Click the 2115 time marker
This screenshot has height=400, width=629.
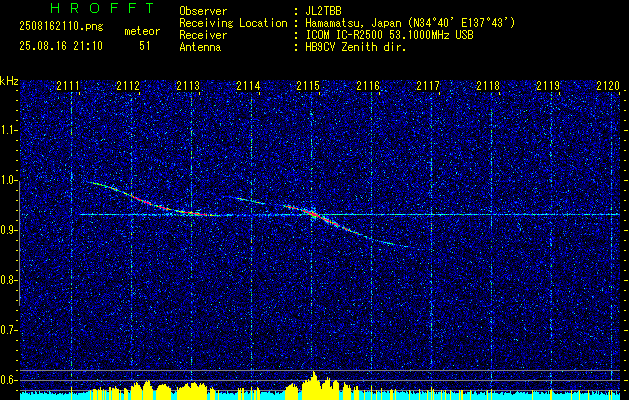click(x=308, y=85)
